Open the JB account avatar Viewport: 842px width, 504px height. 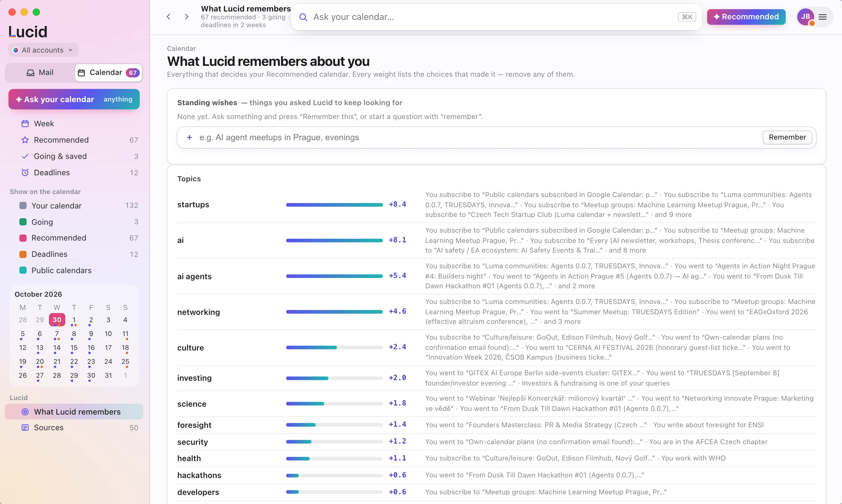tap(806, 17)
